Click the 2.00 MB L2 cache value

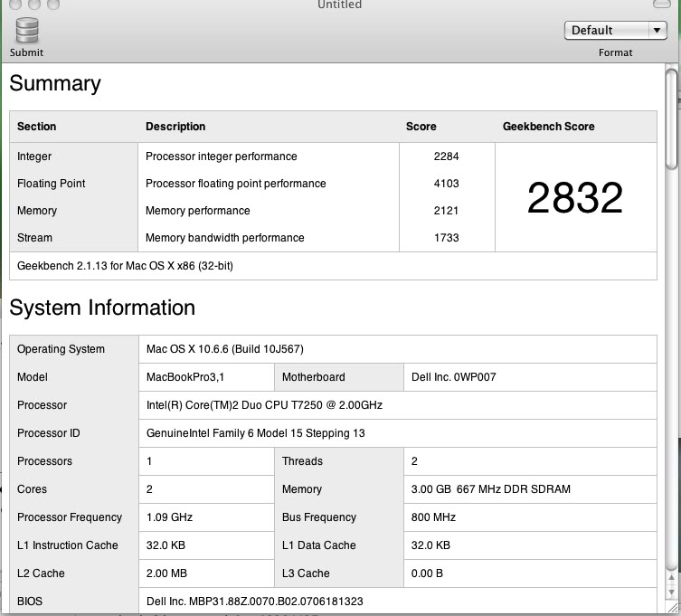tap(166, 573)
